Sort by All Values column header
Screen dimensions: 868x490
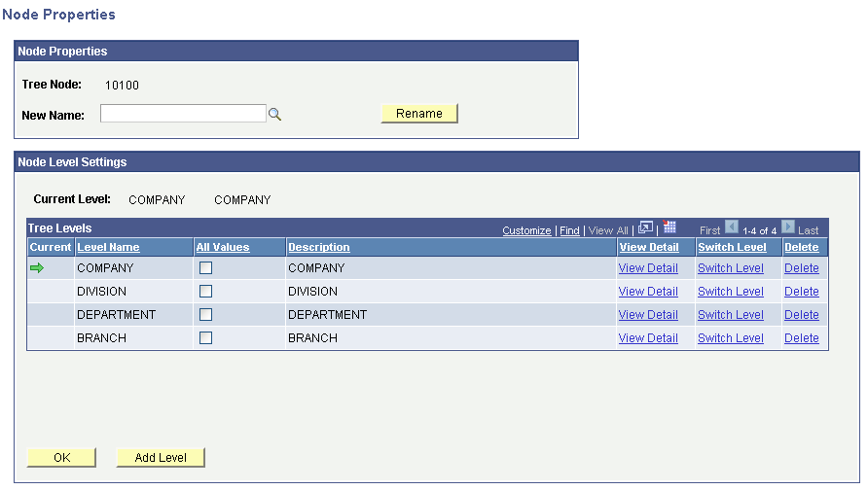coord(223,247)
